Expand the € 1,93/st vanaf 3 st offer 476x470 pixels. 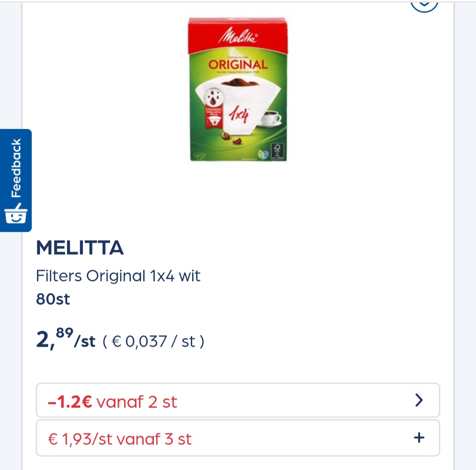click(x=238, y=438)
